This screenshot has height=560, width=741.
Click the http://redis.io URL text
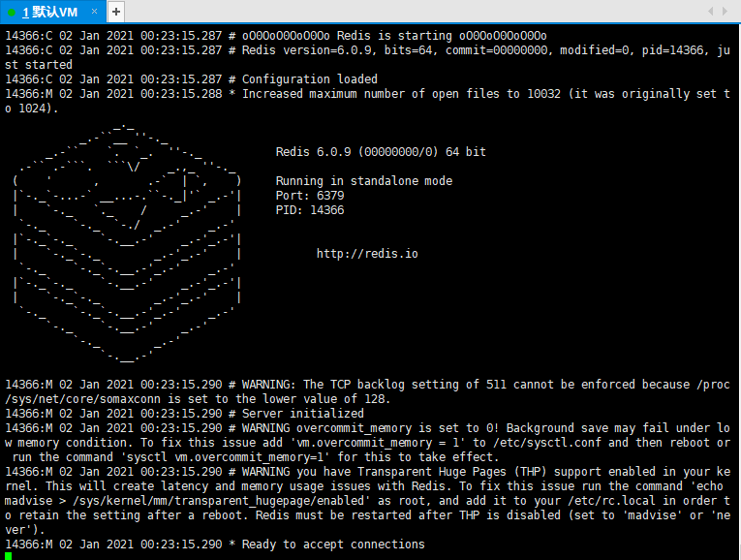pyautogui.click(x=367, y=254)
